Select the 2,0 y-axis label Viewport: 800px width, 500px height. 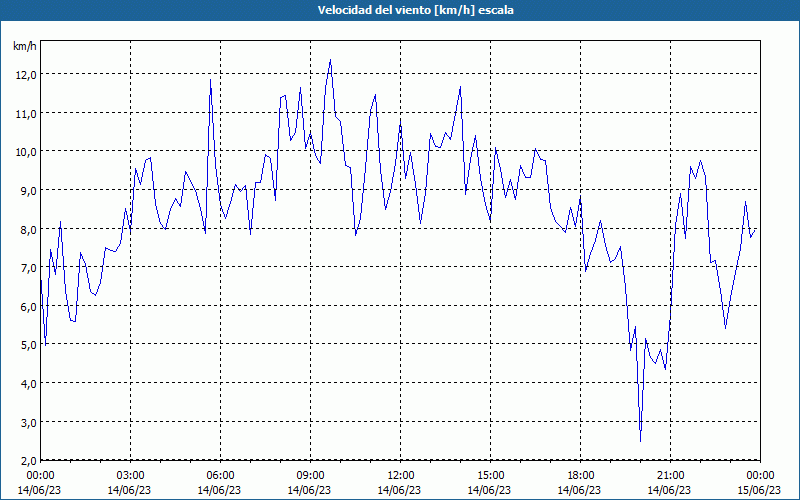coord(29,461)
